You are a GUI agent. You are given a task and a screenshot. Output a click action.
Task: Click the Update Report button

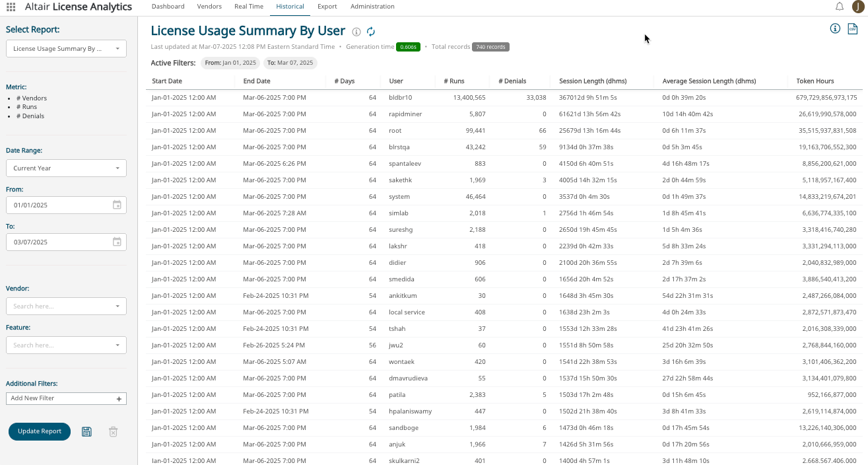(40, 431)
